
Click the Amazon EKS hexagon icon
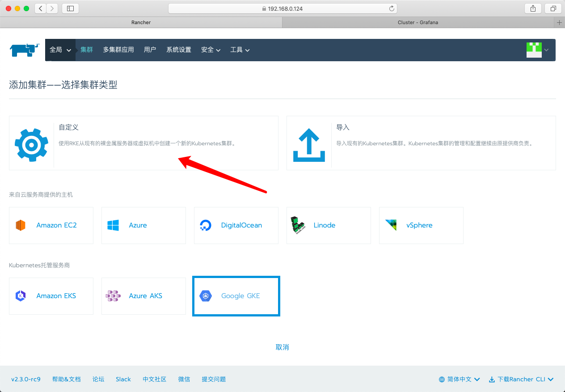21,296
